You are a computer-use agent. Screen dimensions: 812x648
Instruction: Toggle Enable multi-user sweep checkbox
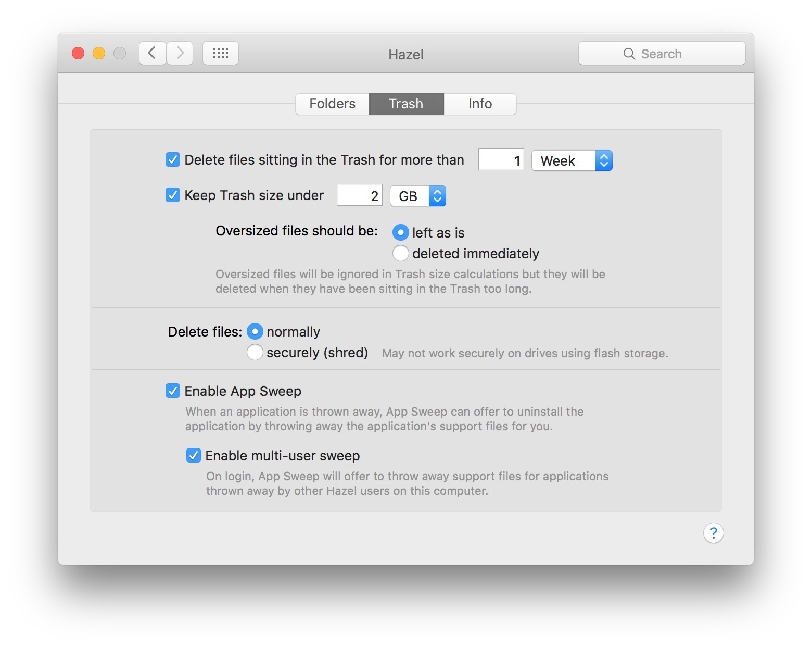pyautogui.click(x=194, y=455)
